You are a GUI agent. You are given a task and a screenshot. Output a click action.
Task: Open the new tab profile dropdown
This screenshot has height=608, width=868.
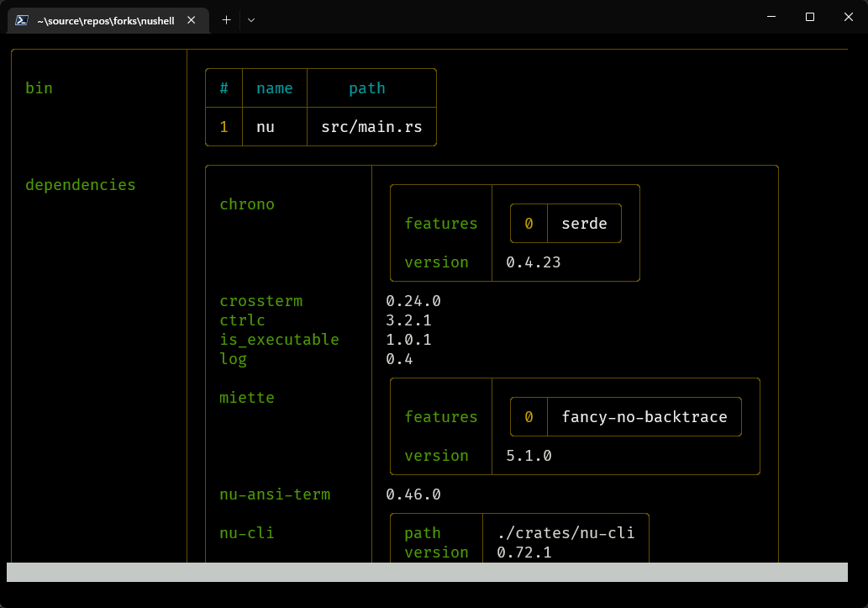click(x=251, y=20)
